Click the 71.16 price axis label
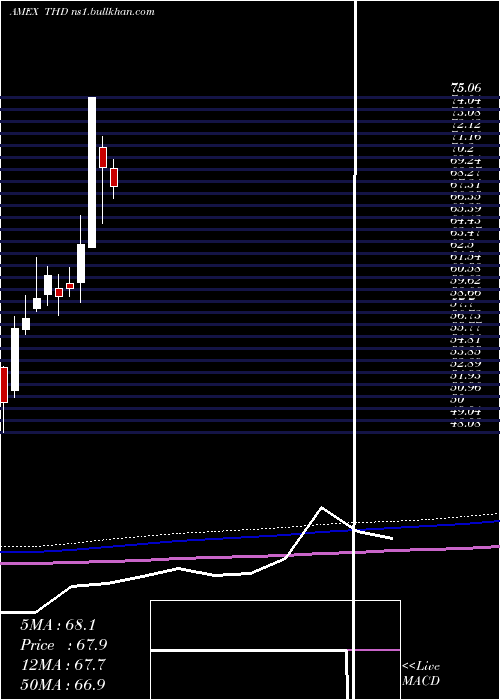Screen dimensions: 500x700 tap(466, 138)
